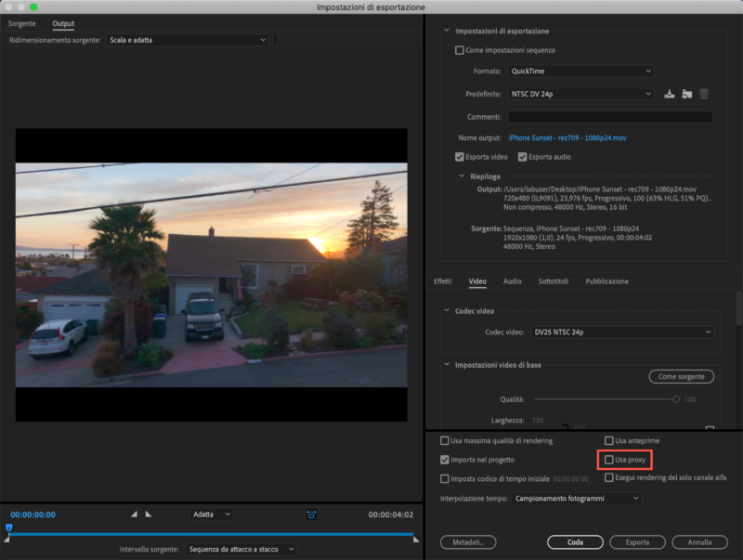Viewport: 743px width, 560px height.
Task: Click inside the Commenti text field
Action: [610, 117]
